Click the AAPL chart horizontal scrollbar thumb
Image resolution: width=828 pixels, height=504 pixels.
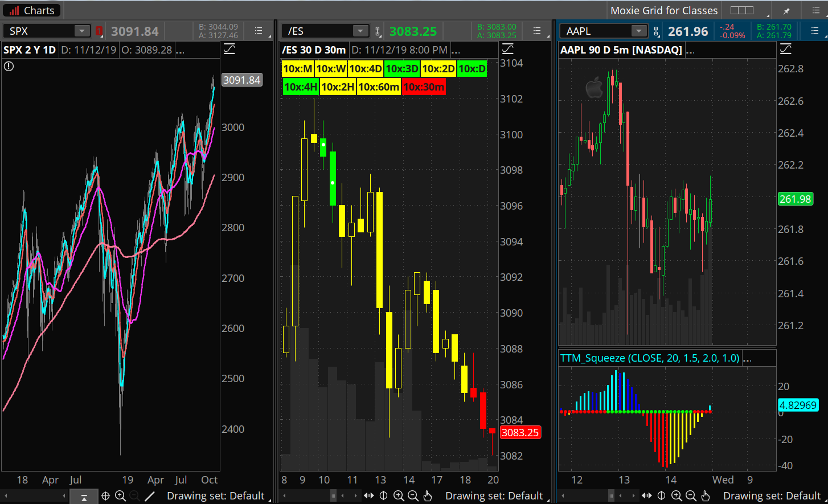click(612, 496)
